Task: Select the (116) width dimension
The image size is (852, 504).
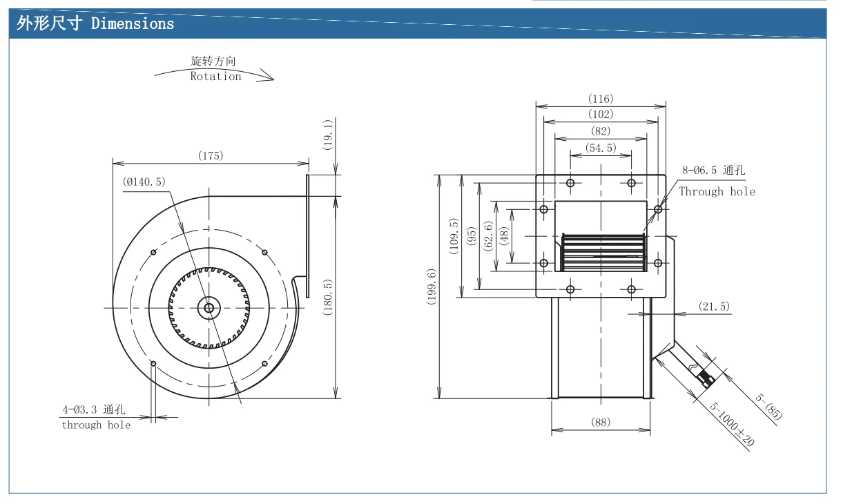Action: (601, 99)
